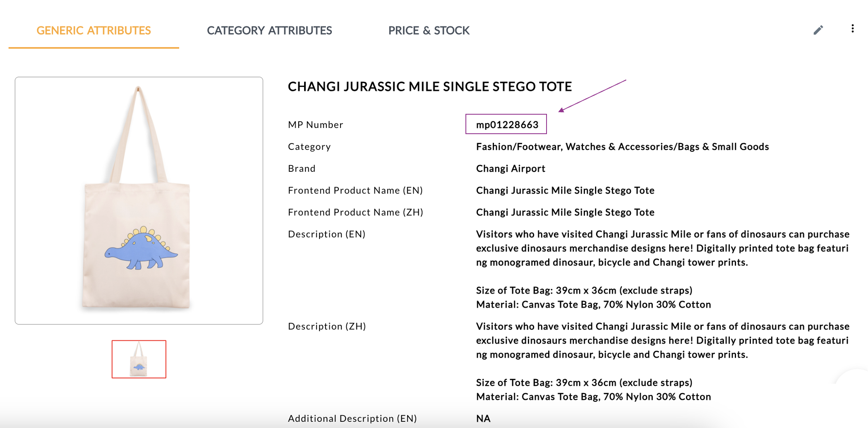Click the large tote bag product image

tap(139, 200)
